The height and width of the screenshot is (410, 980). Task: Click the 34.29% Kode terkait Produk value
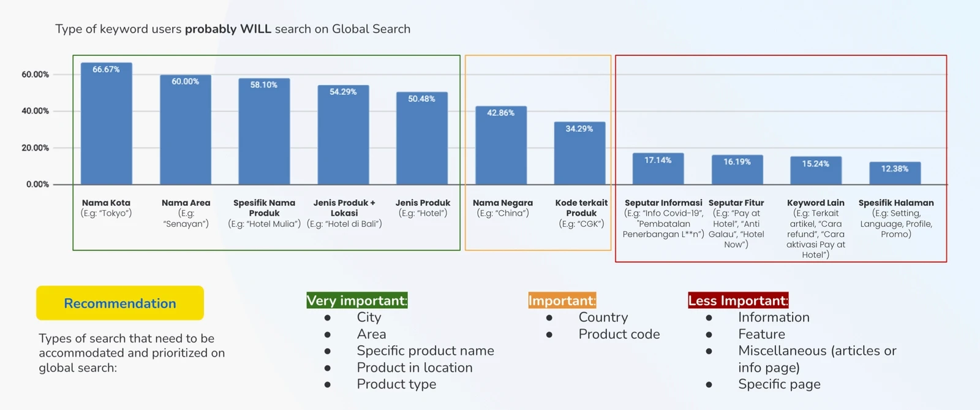[579, 129]
